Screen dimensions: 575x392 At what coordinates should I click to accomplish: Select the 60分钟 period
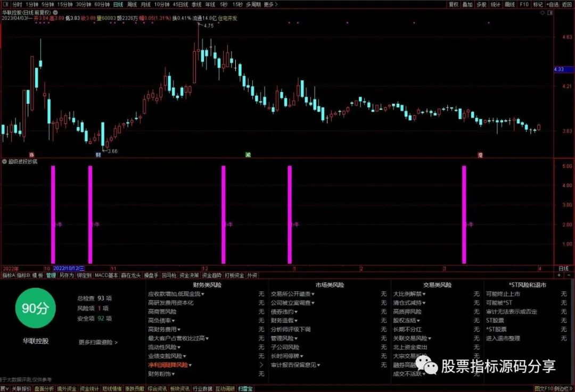point(102,4)
